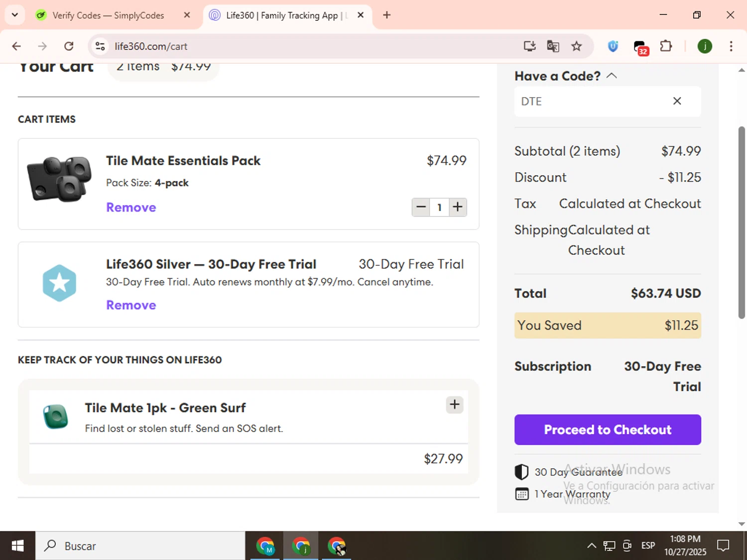Remove Life360 Silver free trial from cart
The height and width of the screenshot is (560, 747).
tap(131, 305)
